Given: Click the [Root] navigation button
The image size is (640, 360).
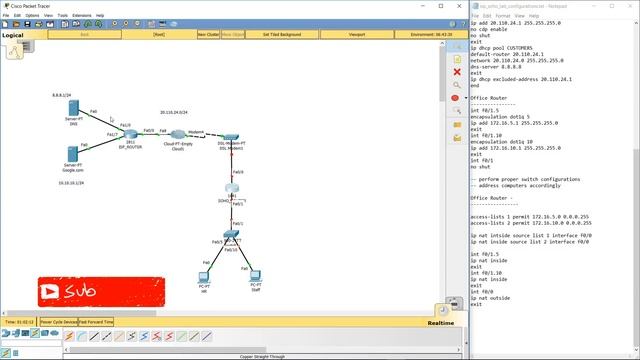Looking at the screenshot, I should tap(159, 35).
